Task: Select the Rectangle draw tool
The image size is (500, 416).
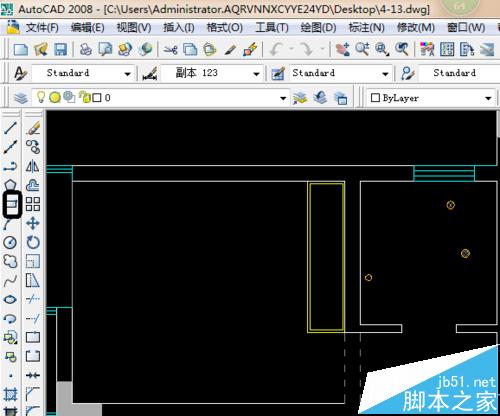Action: tap(12, 204)
